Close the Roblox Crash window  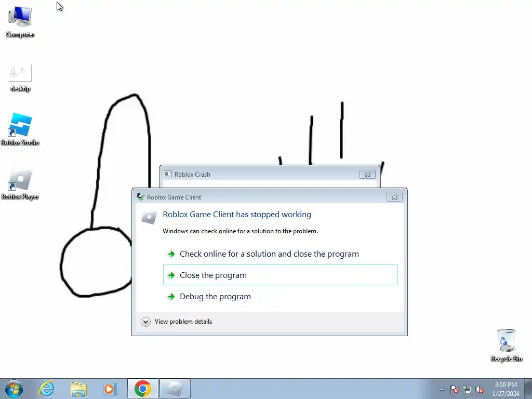tap(367, 174)
